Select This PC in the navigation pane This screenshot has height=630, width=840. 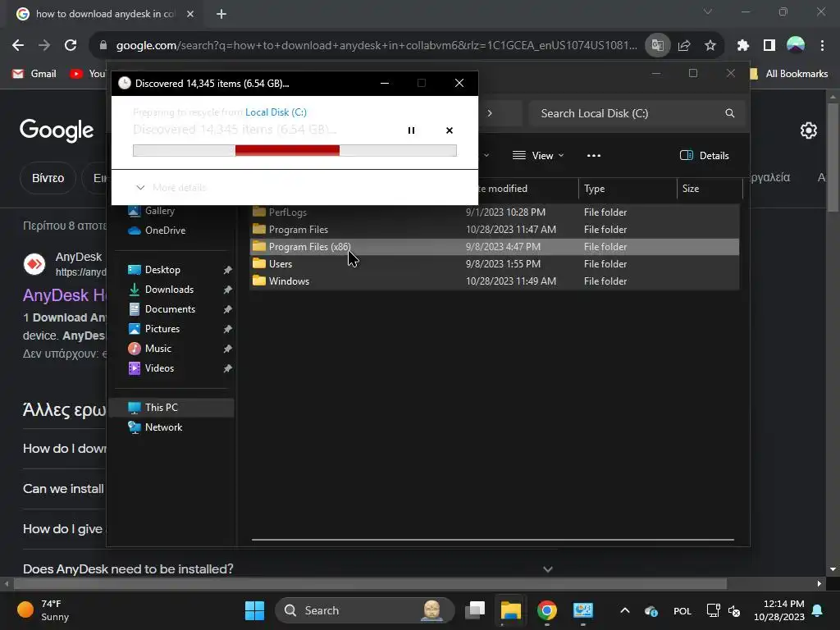pos(171,408)
